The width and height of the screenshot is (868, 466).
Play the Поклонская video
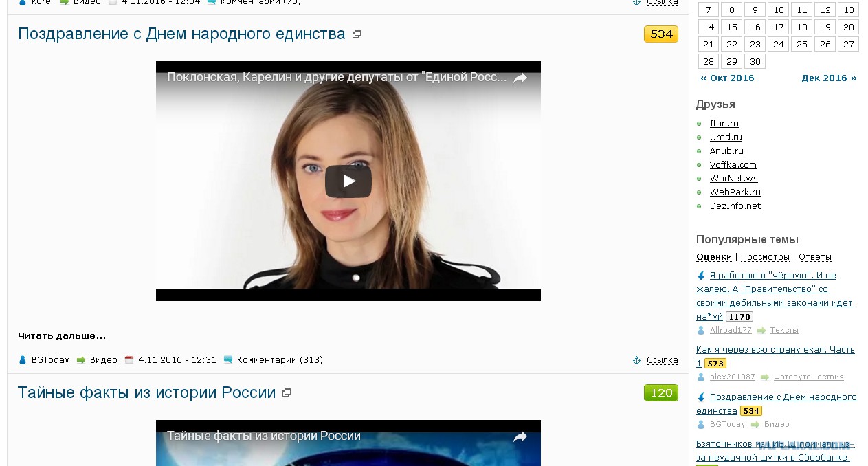click(x=348, y=181)
